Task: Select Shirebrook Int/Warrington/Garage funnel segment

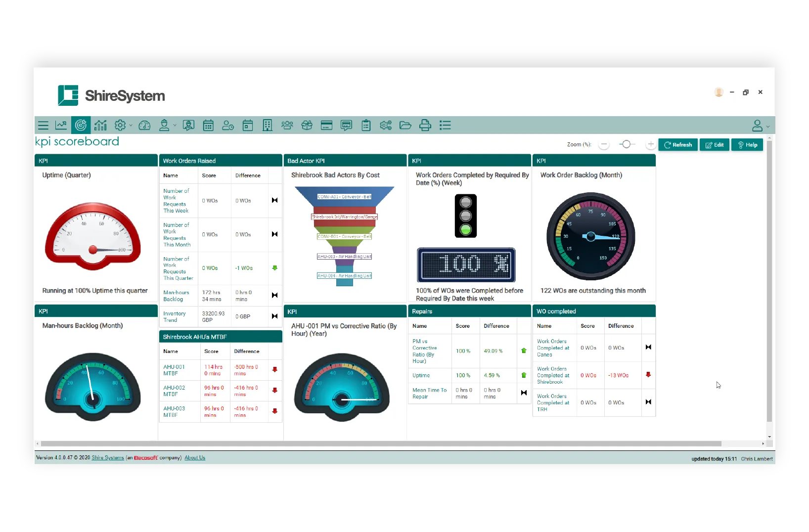Action: point(344,217)
